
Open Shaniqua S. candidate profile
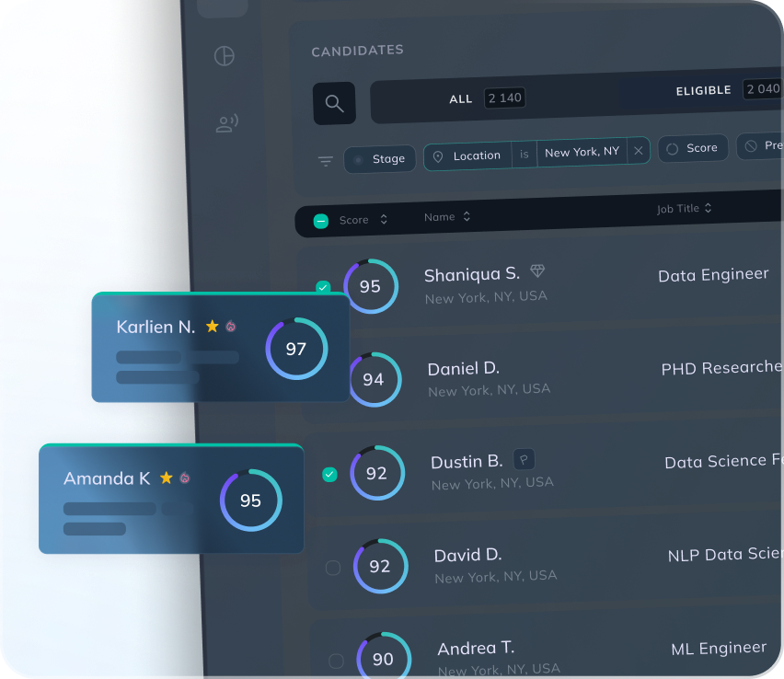click(x=472, y=274)
